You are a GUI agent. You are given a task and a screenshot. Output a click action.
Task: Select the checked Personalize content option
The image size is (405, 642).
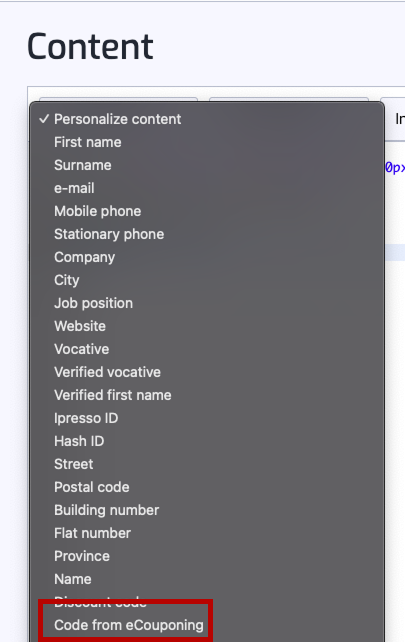pyautogui.click(x=207, y=119)
